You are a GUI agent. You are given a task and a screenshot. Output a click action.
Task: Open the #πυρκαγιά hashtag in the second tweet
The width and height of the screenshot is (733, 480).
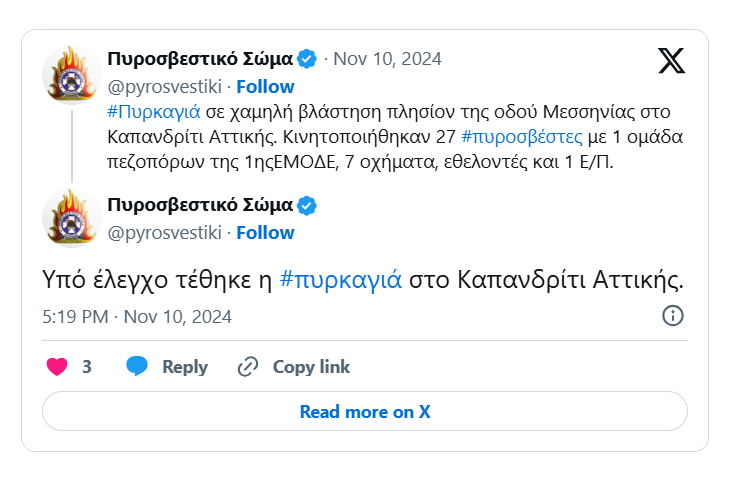click(x=340, y=279)
